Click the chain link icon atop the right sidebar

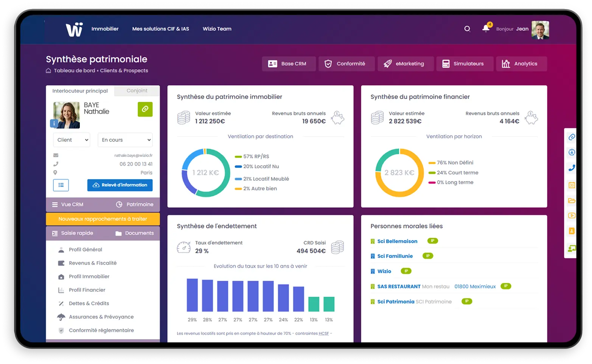[571, 137]
